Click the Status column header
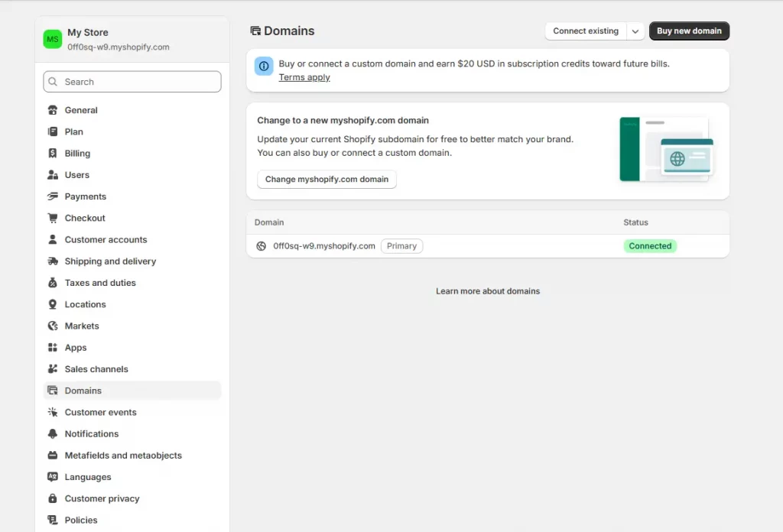The width and height of the screenshot is (783, 532). click(635, 222)
